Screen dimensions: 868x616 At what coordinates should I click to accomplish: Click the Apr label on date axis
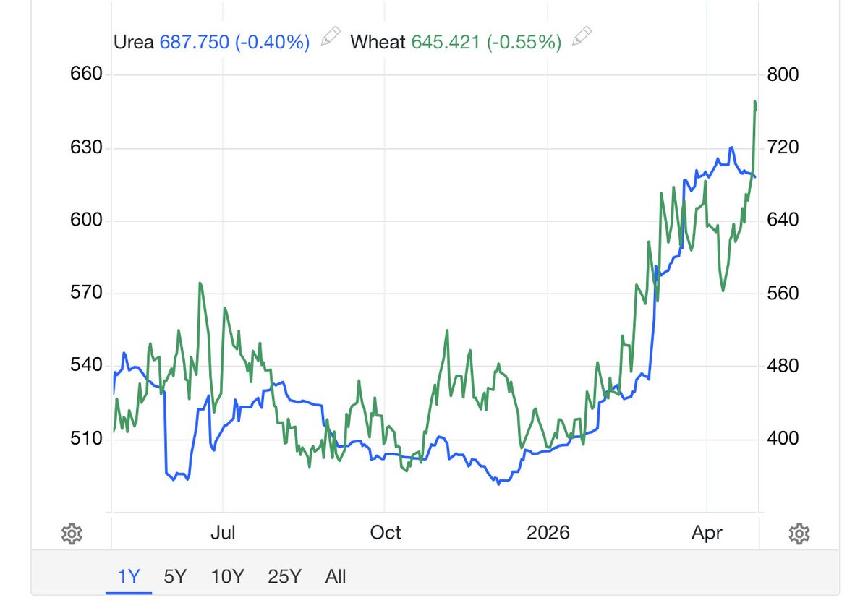(x=709, y=532)
